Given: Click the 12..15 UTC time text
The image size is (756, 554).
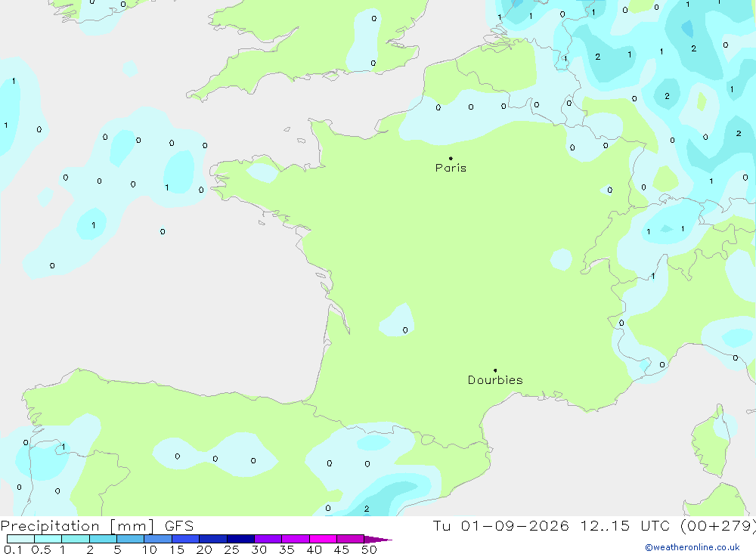Looking at the screenshot, I should 625,526.
